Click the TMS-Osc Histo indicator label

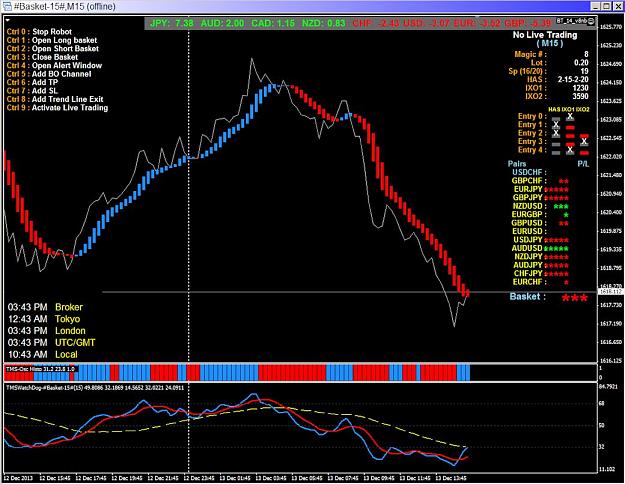point(40,369)
